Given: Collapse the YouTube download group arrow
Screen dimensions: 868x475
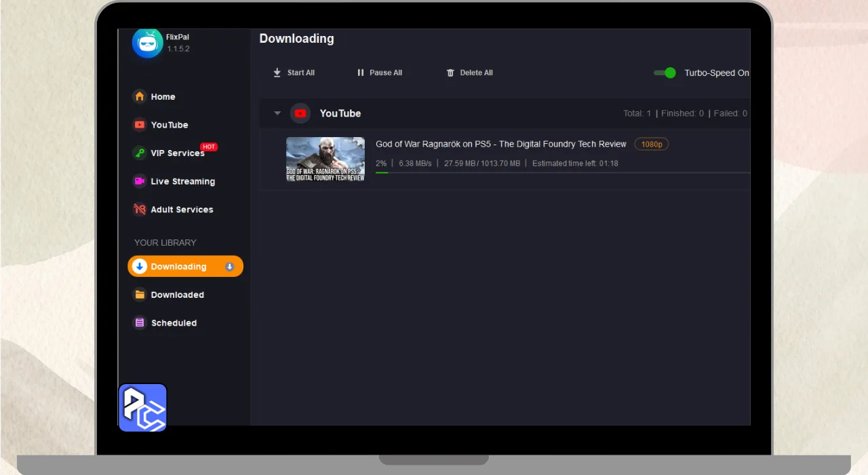Looking at the screenshot, I should [x=277, y=113].
